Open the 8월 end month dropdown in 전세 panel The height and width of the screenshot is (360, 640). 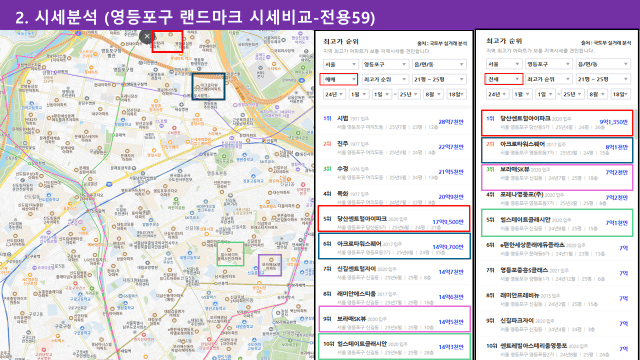pyautogui.click(x=596, y=94)
